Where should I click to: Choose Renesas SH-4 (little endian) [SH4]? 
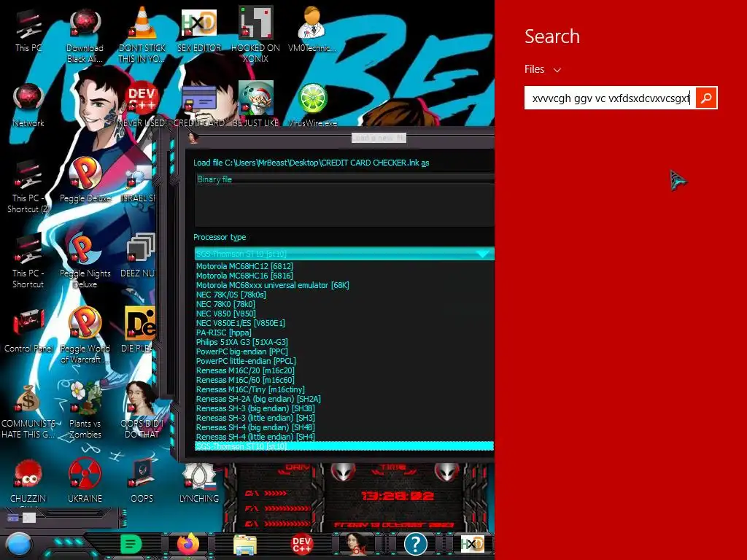[344, 437]
